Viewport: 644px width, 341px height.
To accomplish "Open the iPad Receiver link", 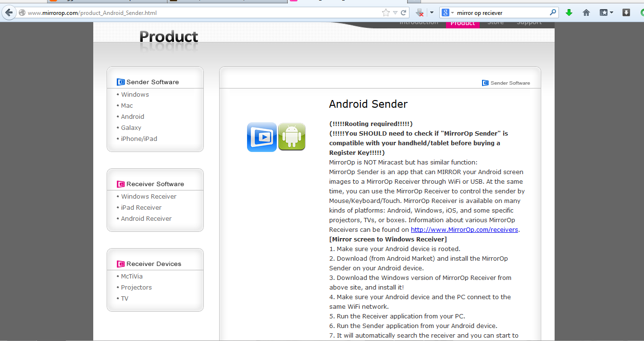I will click(141, 208).
